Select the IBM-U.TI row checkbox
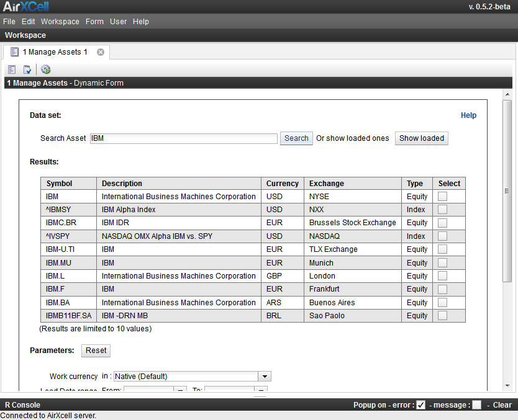518x420 pixels. point(442,249)
